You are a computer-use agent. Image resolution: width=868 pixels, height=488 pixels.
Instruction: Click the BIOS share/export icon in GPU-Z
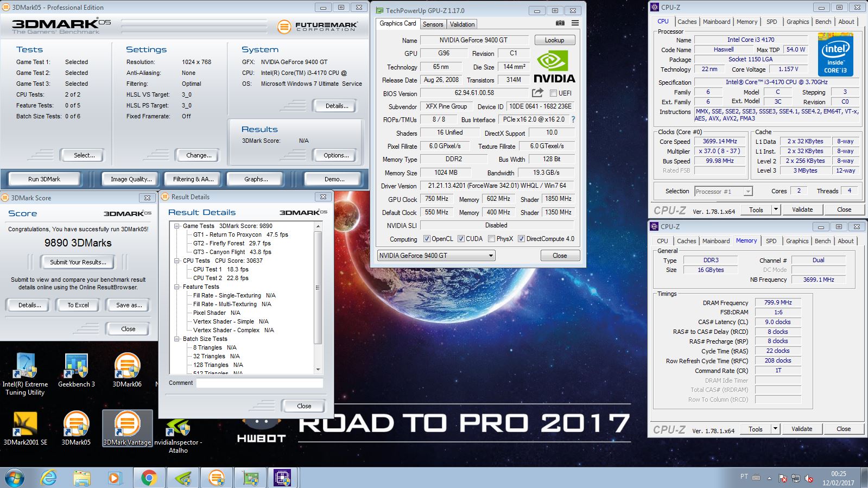pos(537,93)
